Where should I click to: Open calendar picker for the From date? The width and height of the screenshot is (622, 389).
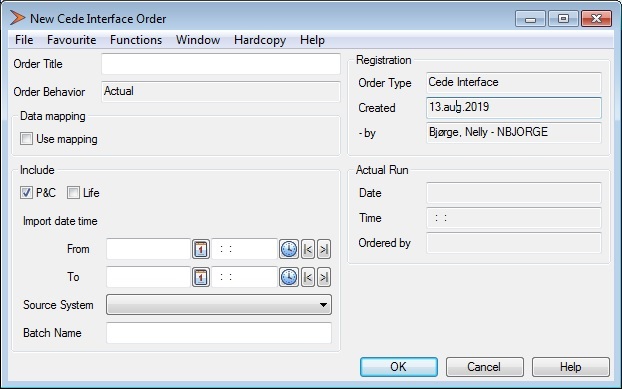tap(201, 249)
